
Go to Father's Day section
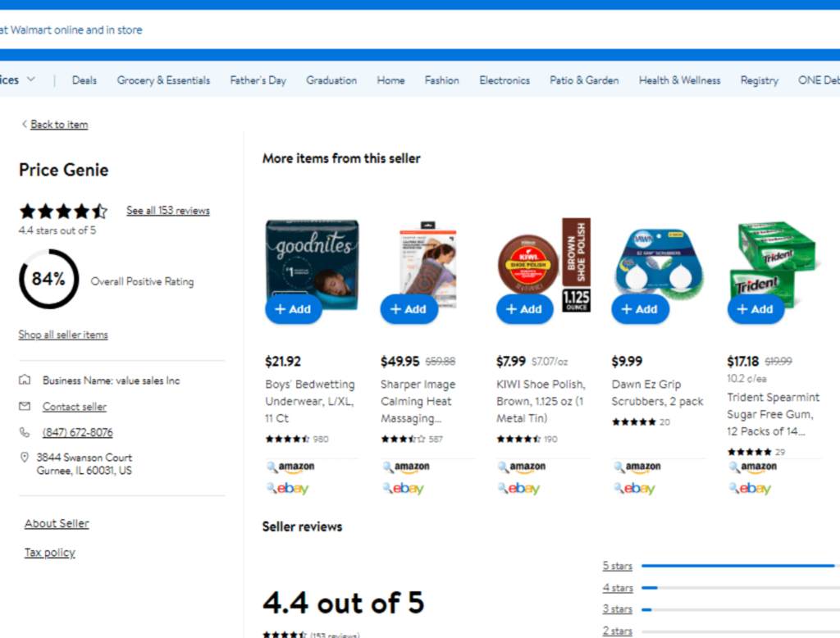(258, 80)
